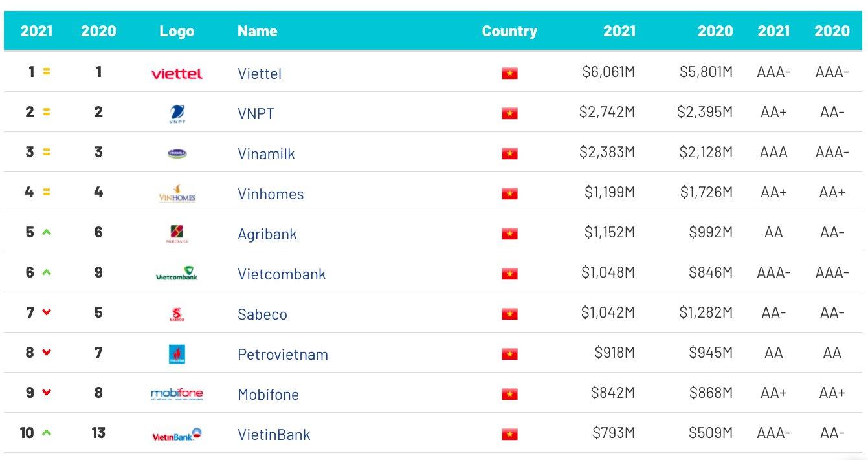Click the Mobifone logo
The height and width of the screenshot is (460, 868).
click(177, 394)
